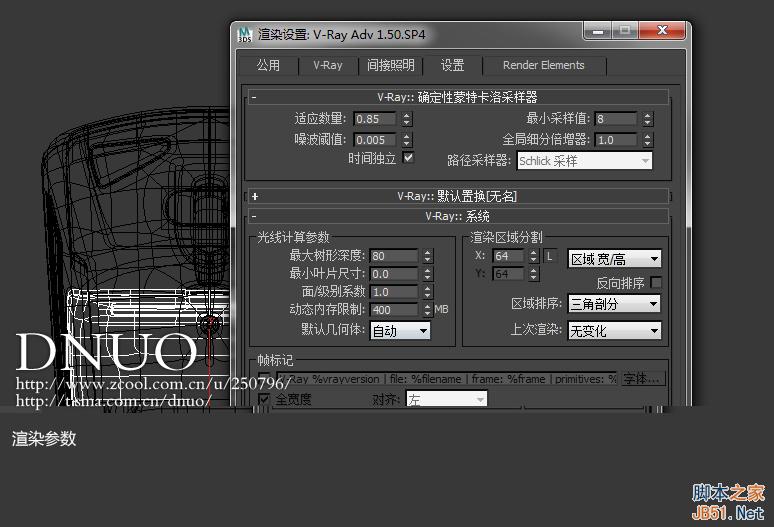Adjust the 最小采样值 spinner arrows
Screen dimensions: 774x527
click(648, 119)
